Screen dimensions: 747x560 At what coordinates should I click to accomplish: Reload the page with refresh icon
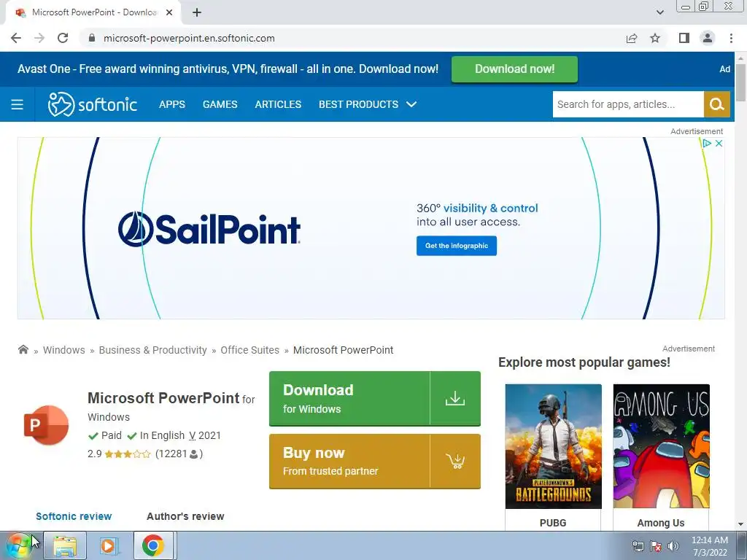coord(63,38)
